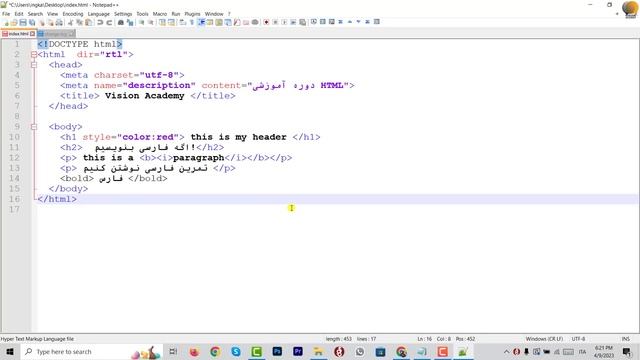
Task: Open the Function List panel icon
Action: tap(237, 22)
